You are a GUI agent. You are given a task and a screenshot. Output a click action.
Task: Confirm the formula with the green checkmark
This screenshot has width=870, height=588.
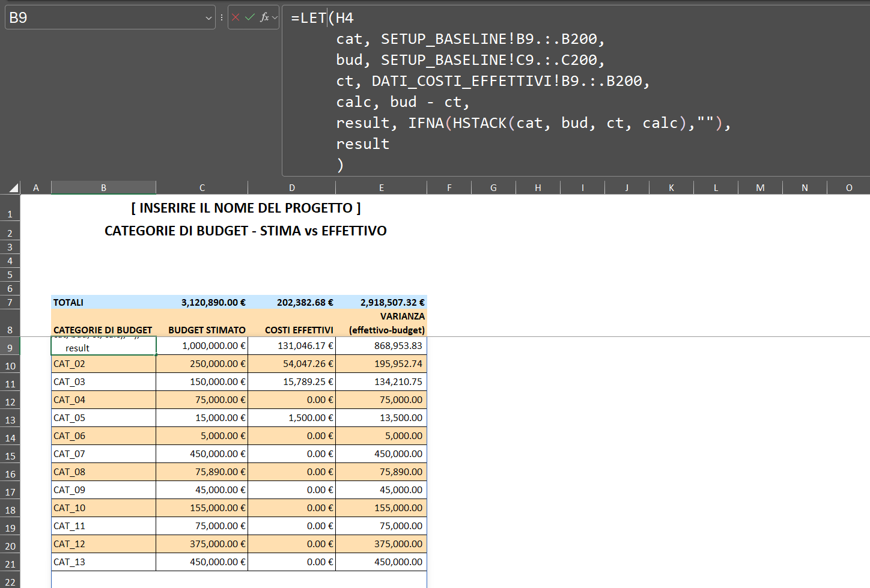point(250,17)
